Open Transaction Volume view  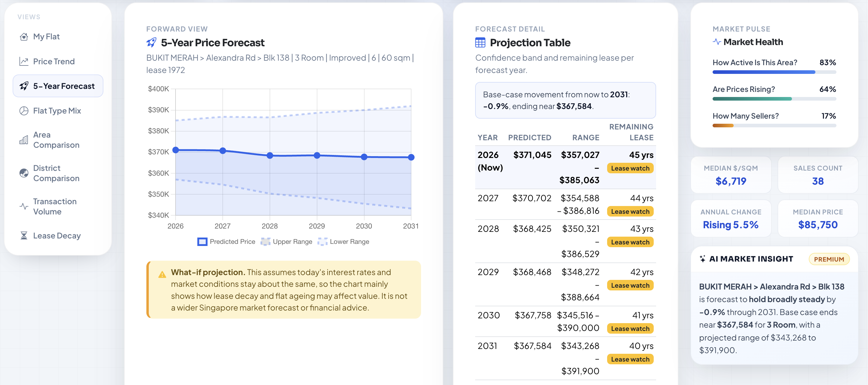pos(58,206)
